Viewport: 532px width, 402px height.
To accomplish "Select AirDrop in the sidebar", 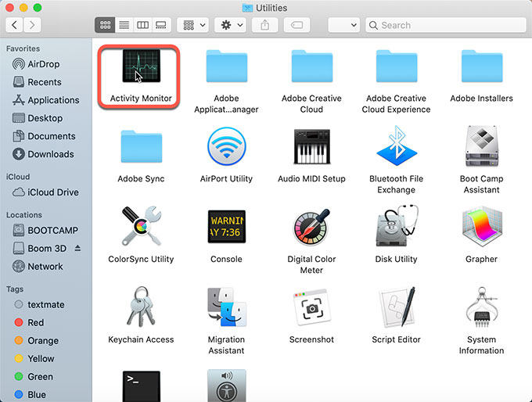I will point(44,64).
